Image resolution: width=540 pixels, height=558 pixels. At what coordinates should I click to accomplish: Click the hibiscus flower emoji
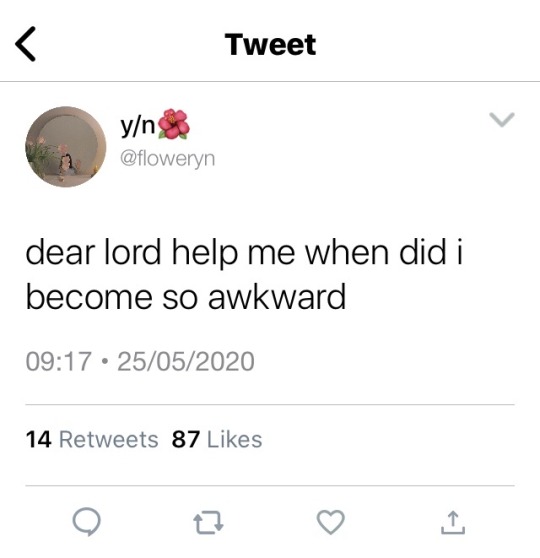click(174, 124)
